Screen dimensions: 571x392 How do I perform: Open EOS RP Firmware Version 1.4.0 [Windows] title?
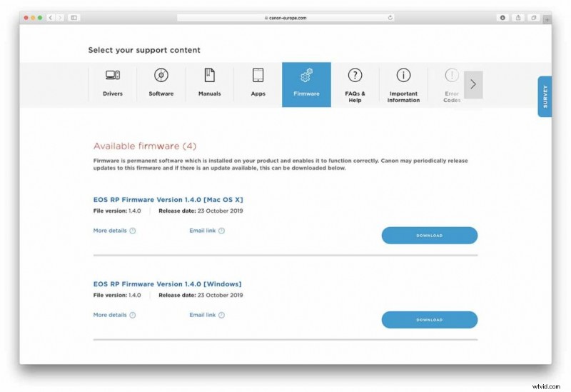tap(167, 284)
